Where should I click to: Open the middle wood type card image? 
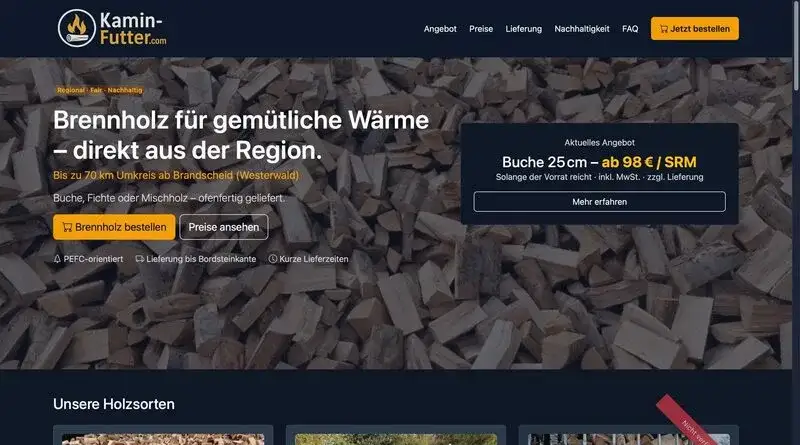(396, 439)
